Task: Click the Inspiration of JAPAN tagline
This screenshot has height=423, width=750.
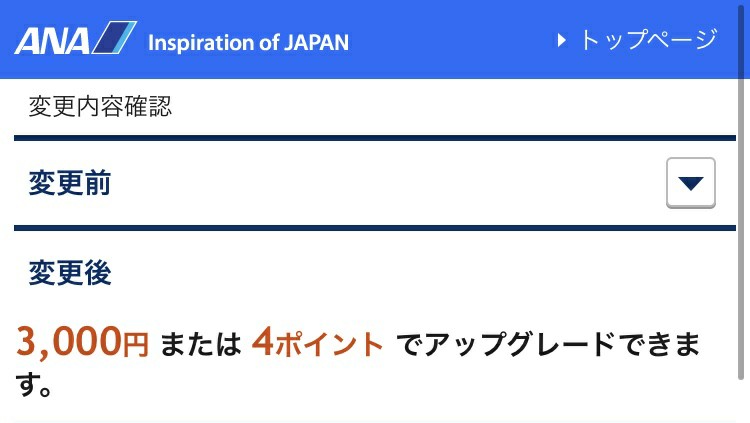Action: pyautogui.click(x=249, y=43)
